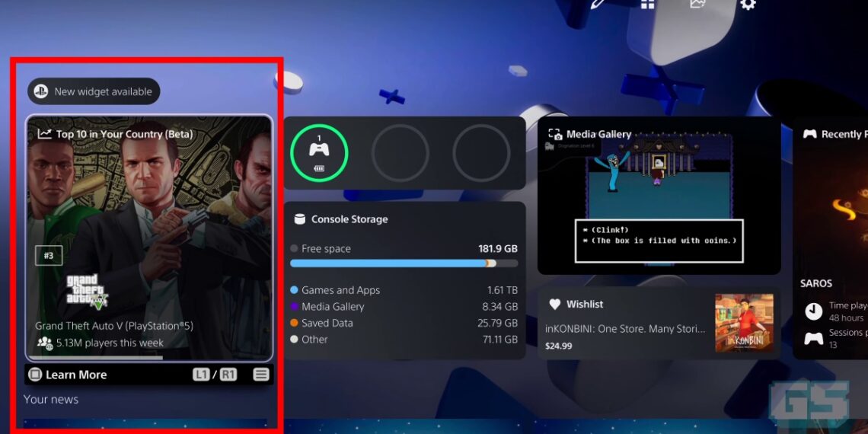Viewport: 868px width, 434px height.
Task: Click the clock icon for time played
Action: tap(814, 311)
